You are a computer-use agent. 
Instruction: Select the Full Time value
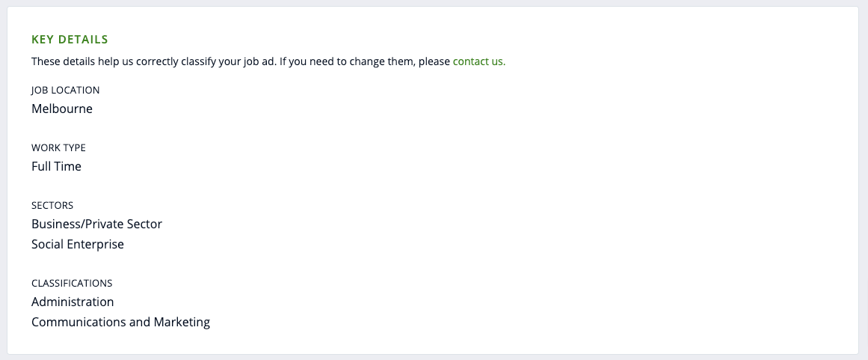[56, 166]
